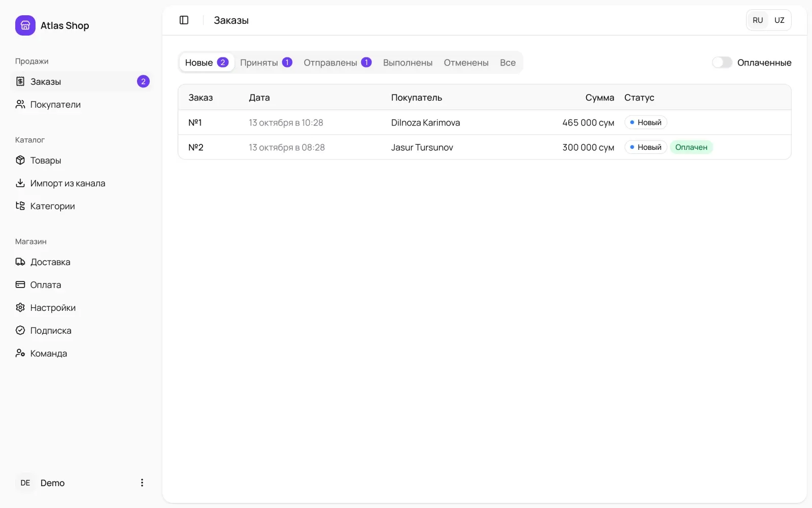Click the 465 000 сум amount
812x508 pixels.
[588, 122]
